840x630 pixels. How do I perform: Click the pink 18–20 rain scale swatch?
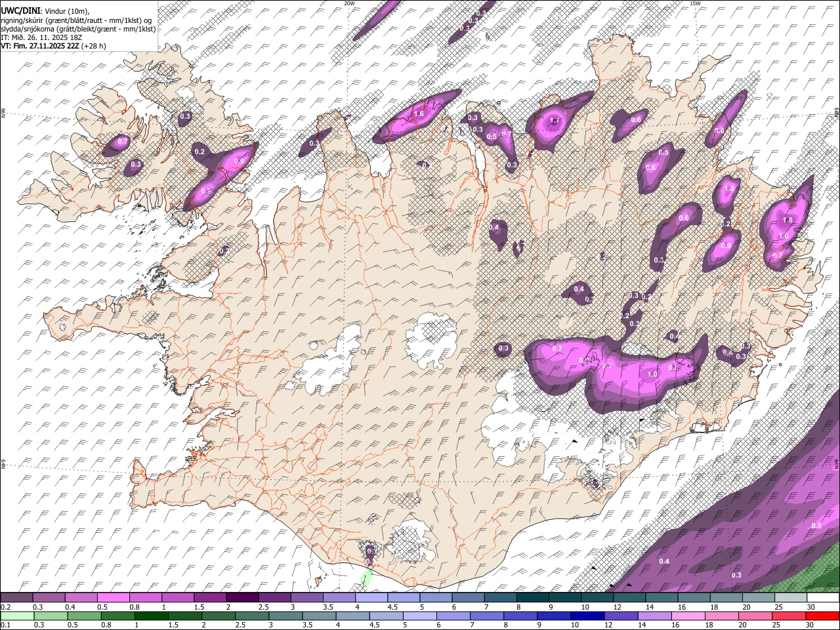pyautogui.click(x=723, y=616)
